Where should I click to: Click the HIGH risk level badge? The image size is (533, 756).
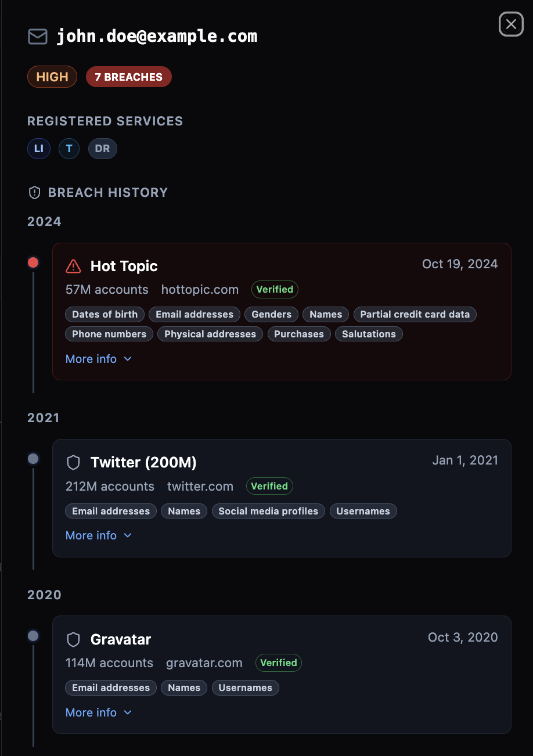[52, 77]
